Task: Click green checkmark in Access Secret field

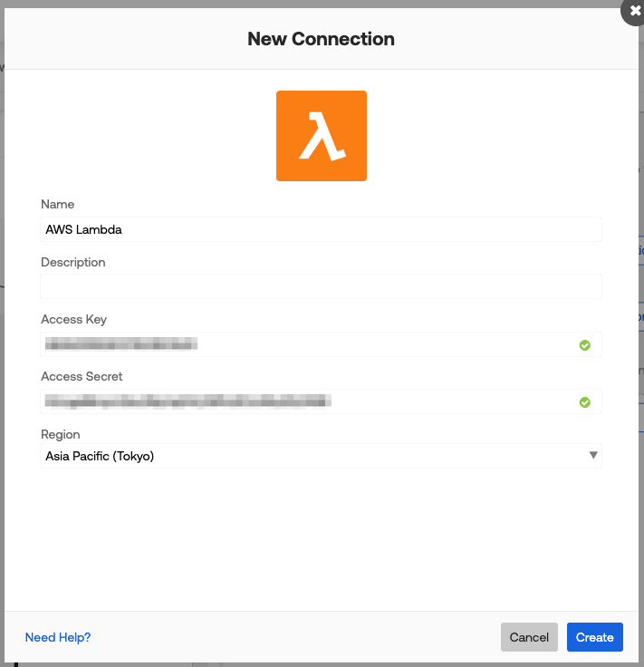Action: click(585, 402)
